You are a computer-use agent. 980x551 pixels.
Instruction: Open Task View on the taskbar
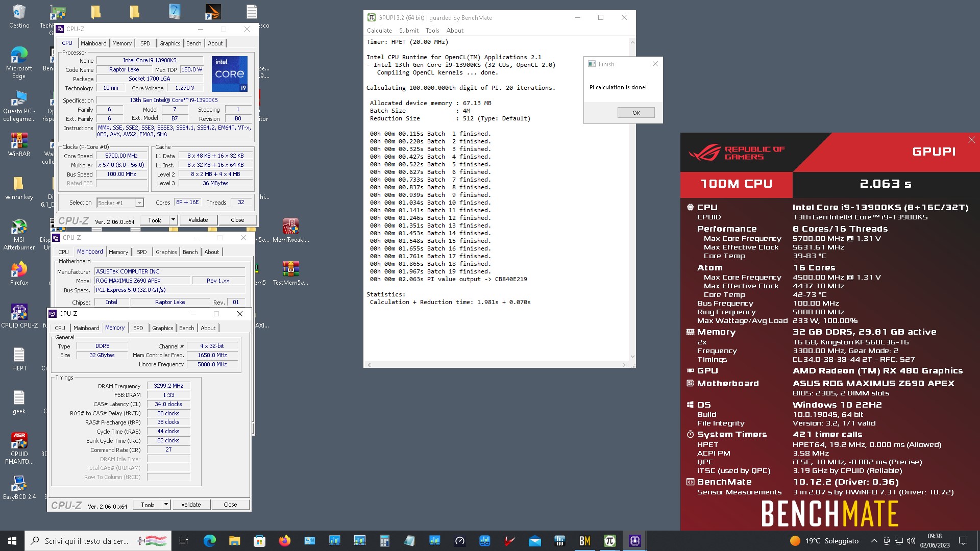click(184, 541)
